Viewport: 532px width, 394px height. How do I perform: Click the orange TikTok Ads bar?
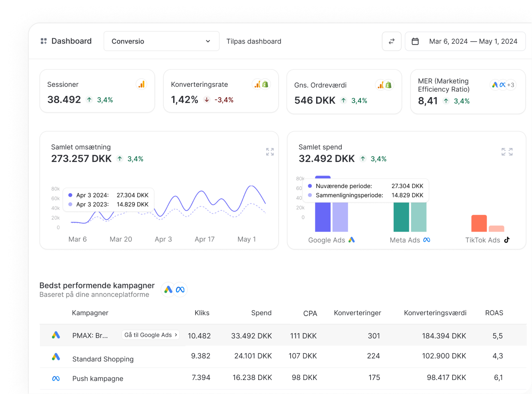pos(479,223)
